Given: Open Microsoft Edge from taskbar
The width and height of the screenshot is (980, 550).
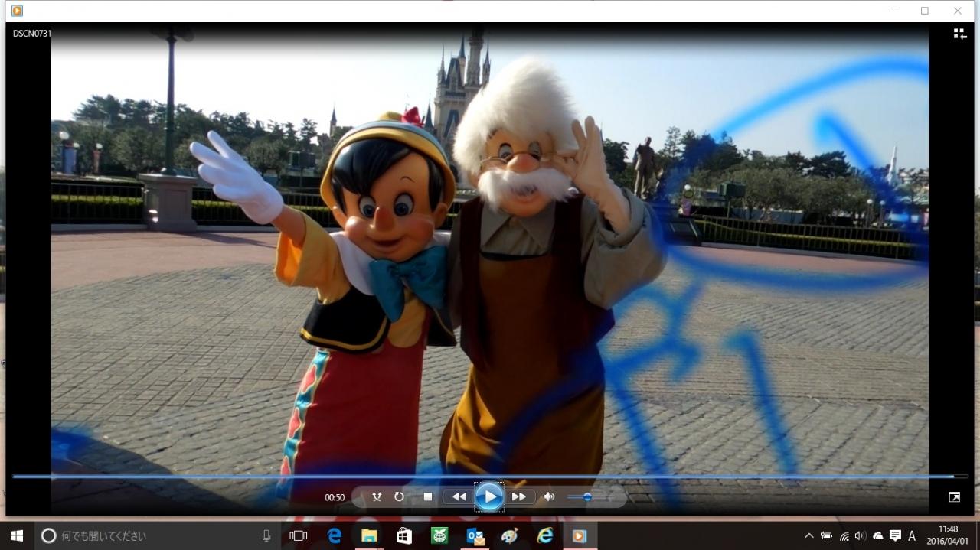Looking at the screenshot, I should pyautogui.click(x=335, y=536).
